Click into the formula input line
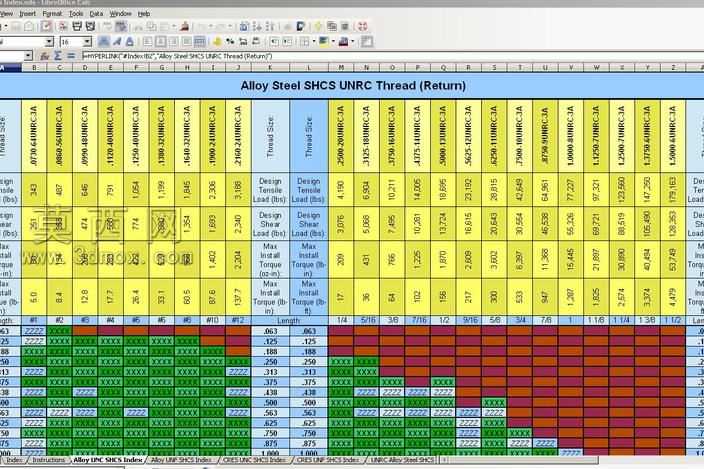The image size is (704, 469). pyautogui.click(x=391, y=56)
